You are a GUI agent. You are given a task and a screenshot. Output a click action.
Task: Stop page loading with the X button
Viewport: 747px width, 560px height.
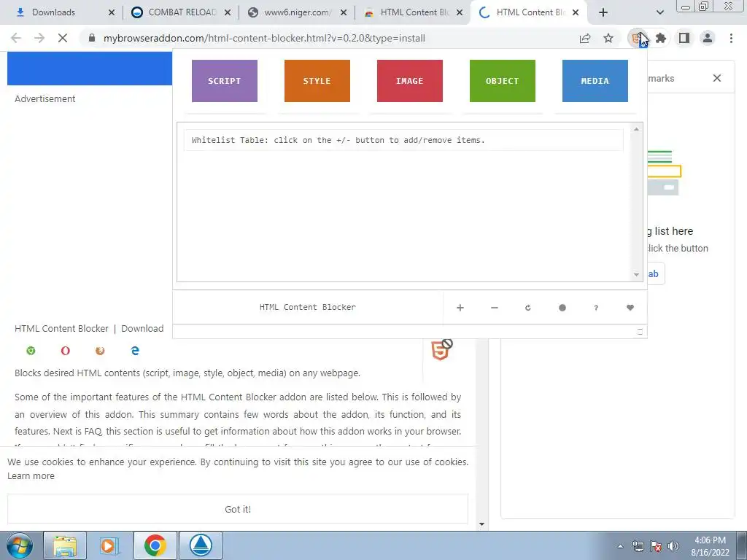63,38
